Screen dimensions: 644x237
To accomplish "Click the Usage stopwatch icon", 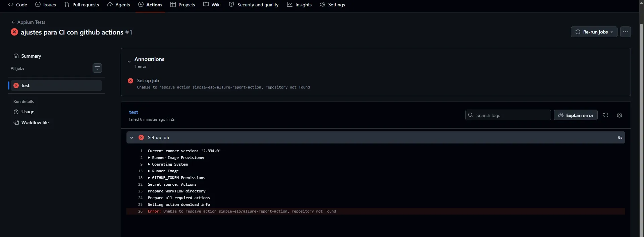I will (x=16, y=112).
